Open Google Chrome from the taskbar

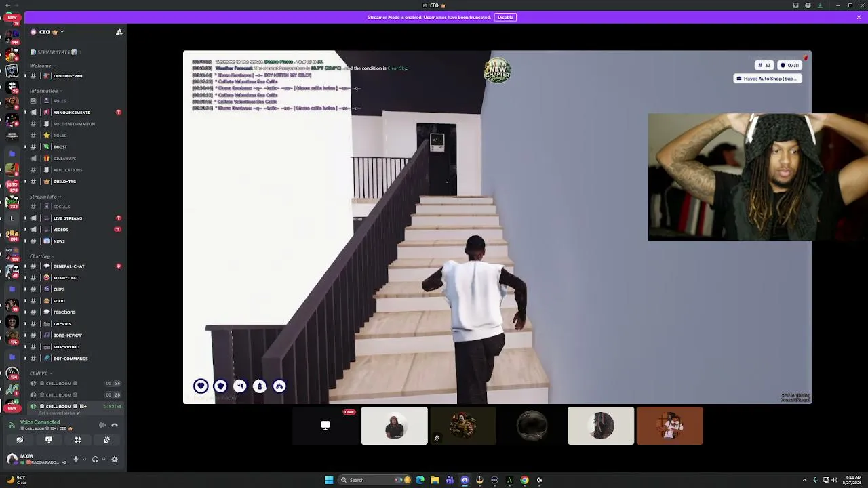point(524,480)
